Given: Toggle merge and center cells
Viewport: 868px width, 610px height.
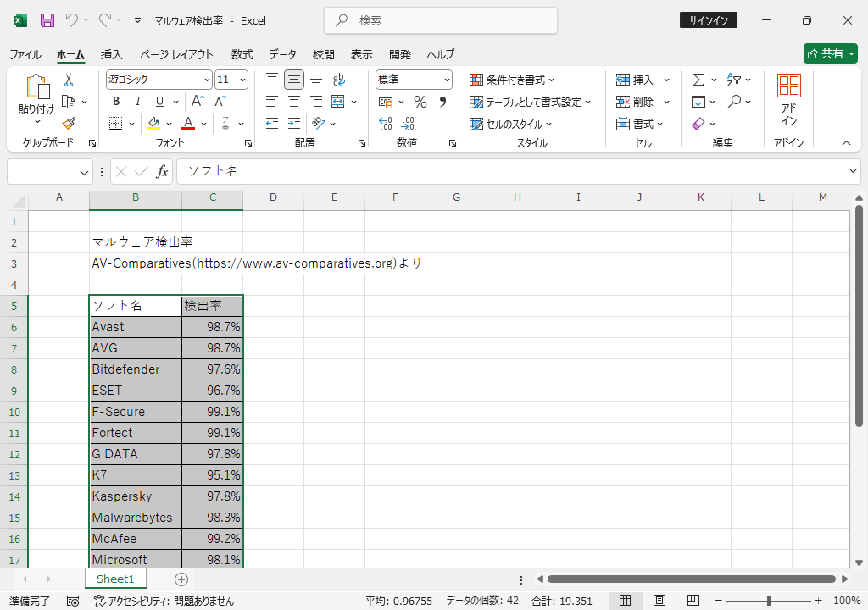Looking at the screenshot, I should point(338,102).
